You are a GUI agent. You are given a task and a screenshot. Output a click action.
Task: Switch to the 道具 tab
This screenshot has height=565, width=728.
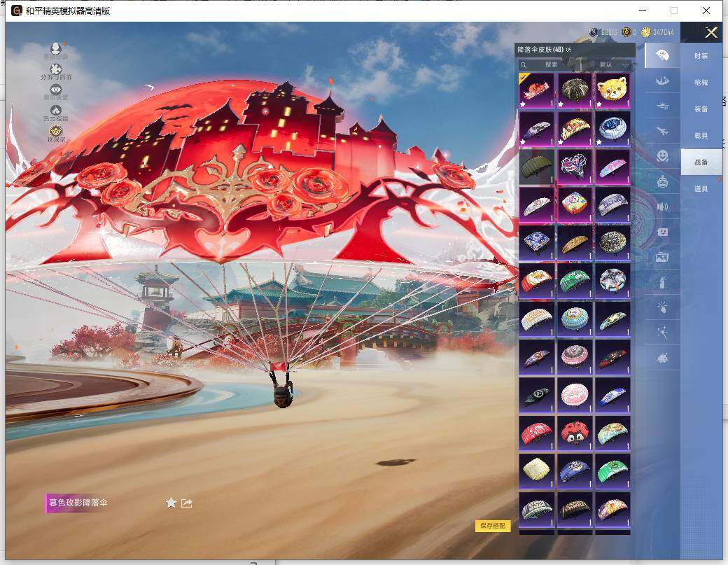coord(701,188)
